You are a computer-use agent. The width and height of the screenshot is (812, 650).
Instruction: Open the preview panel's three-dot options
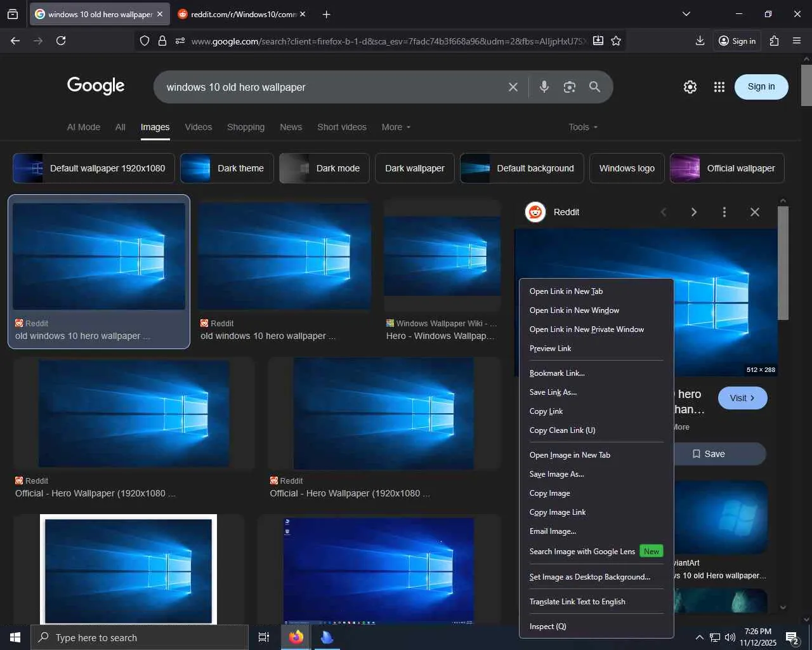point(724,212)
